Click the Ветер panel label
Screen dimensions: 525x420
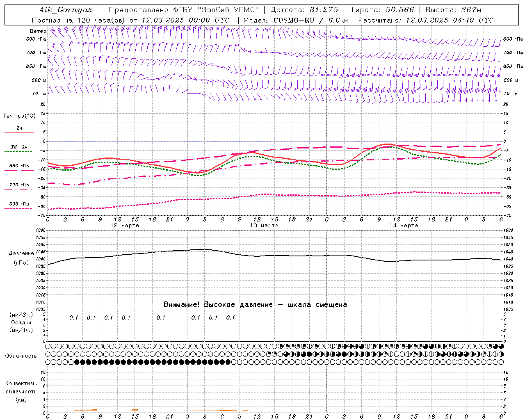click(38, 31)
